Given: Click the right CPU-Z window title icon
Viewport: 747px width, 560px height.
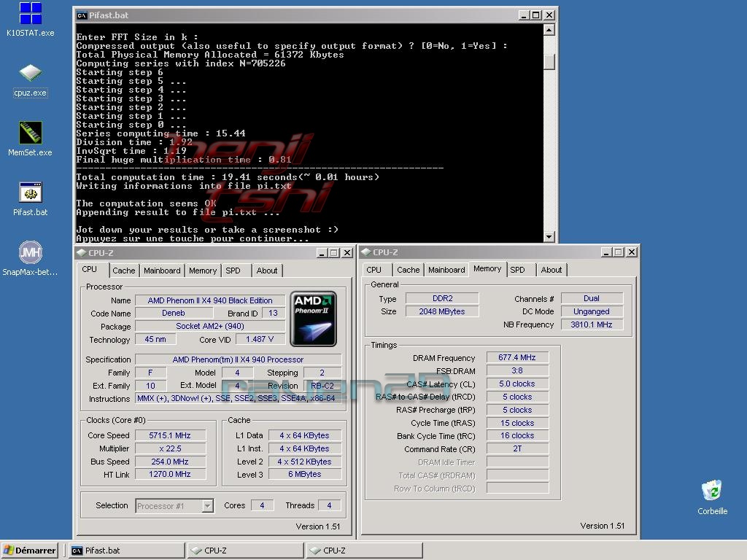Looking at the screenshot, I should pos(366,252).
